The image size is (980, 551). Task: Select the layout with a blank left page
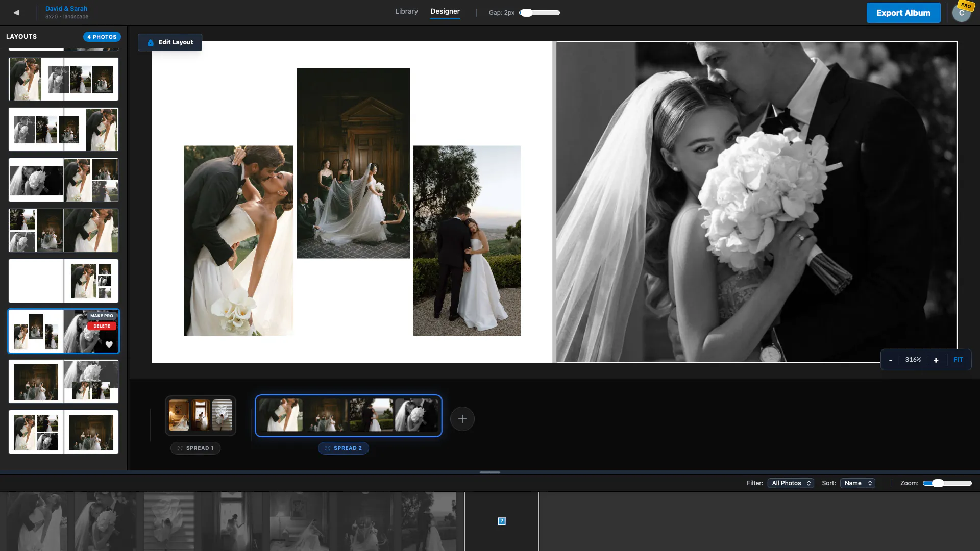pos(63,281)
